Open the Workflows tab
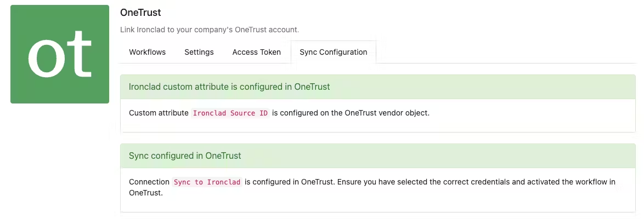The height and width of the screenshot is (219, 644). 147,52
